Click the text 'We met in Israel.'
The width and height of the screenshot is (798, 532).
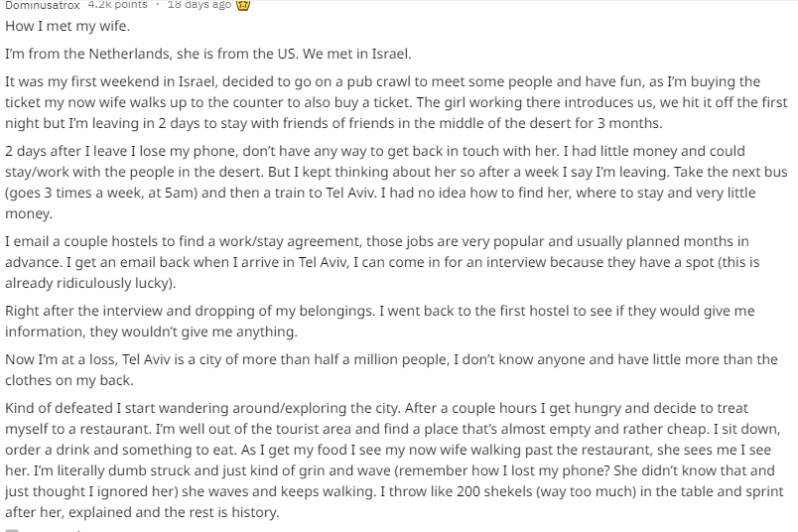pyautogui.click(x=356, y=54)
